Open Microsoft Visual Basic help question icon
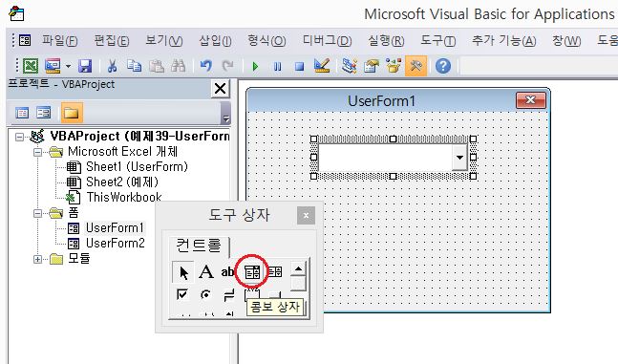 (443, 66)
